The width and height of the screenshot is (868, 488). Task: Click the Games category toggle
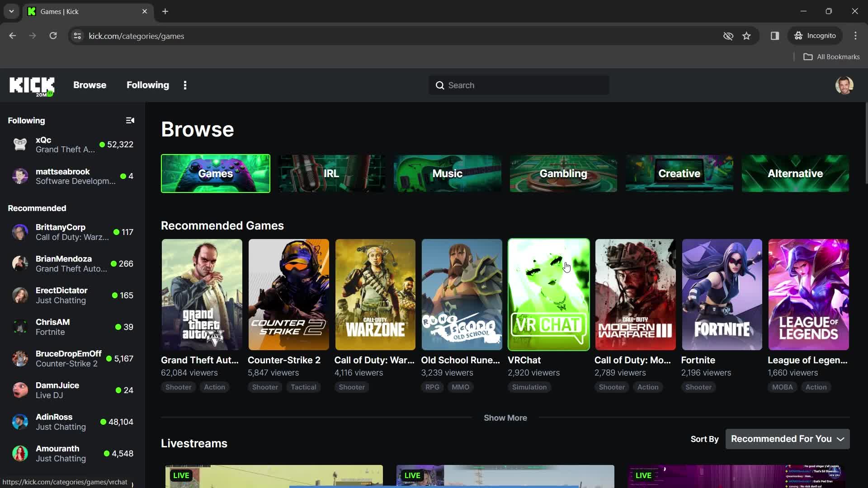click(215, 174)
